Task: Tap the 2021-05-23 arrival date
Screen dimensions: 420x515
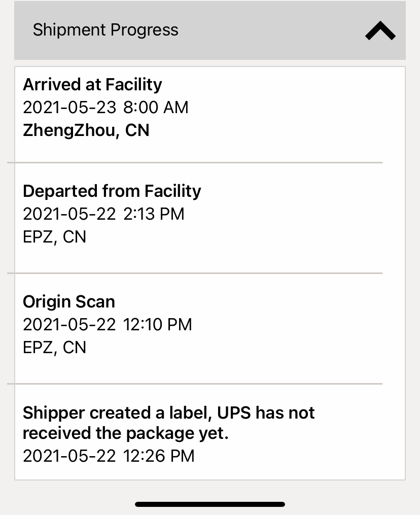Action: tap(69, 108)
